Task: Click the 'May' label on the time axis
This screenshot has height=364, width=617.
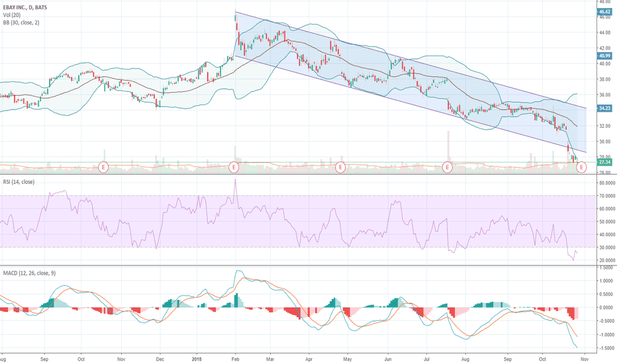Action: [x=347, y=359]
